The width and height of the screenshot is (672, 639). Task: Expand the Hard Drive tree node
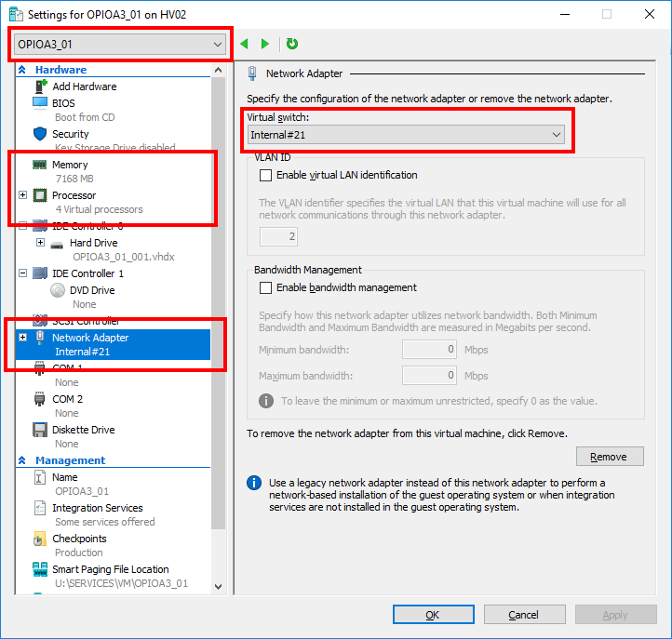click(40, 243)
